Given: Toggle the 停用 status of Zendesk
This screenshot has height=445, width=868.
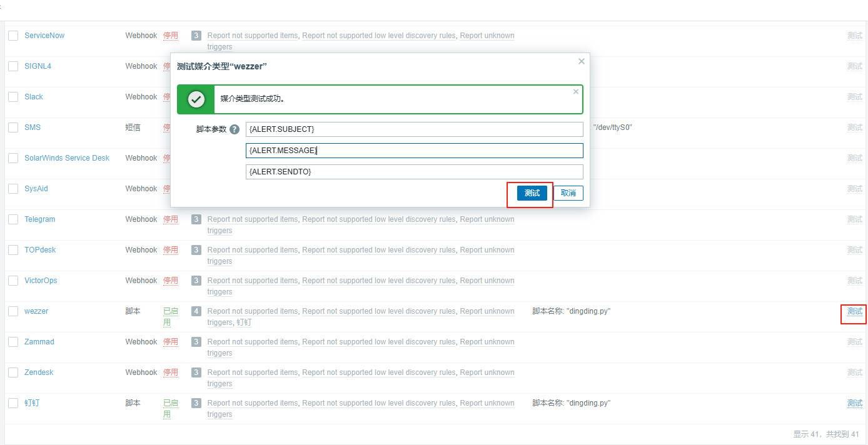Looking at the screenshot, I should click(171, 372).
